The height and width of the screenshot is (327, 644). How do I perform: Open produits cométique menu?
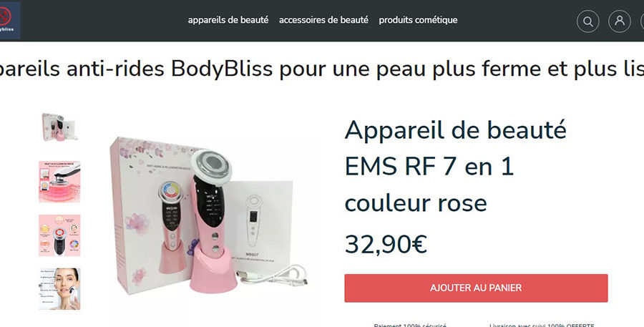pos(418,20)
